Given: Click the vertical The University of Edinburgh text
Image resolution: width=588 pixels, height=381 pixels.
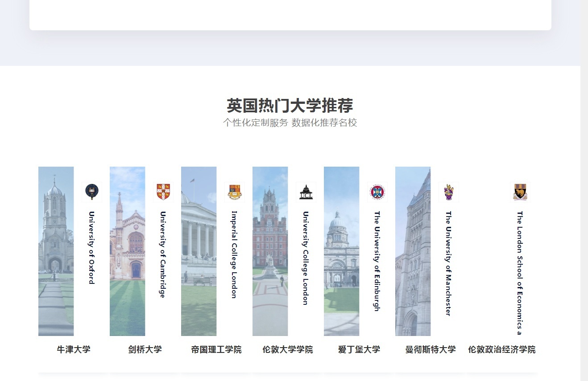Looking at the screenshot, I should pos(377,261).
